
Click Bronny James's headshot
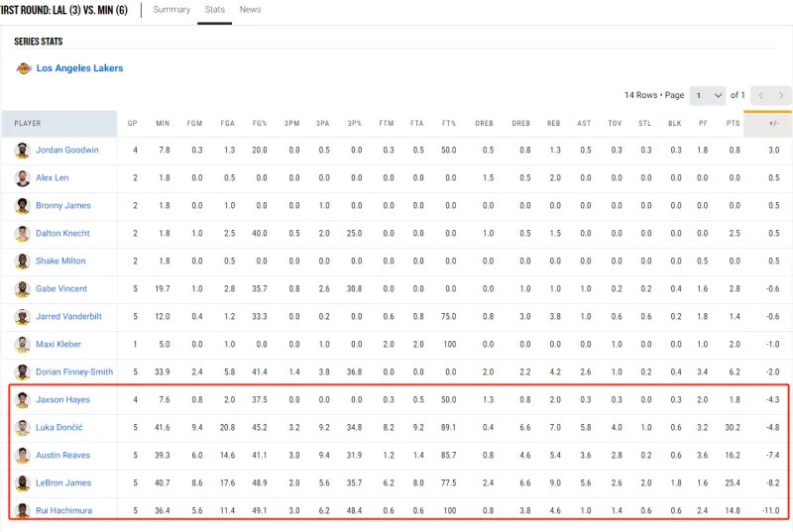click(22, 206)
